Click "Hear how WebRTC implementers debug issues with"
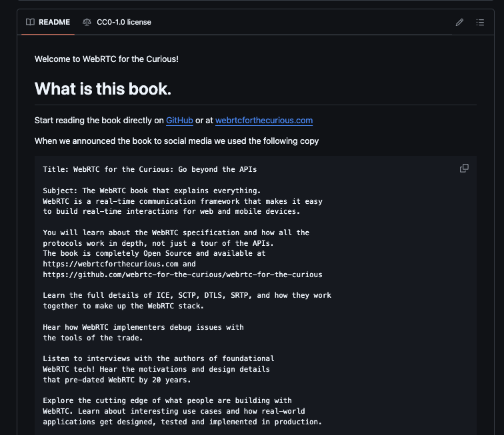 (143, 327)
